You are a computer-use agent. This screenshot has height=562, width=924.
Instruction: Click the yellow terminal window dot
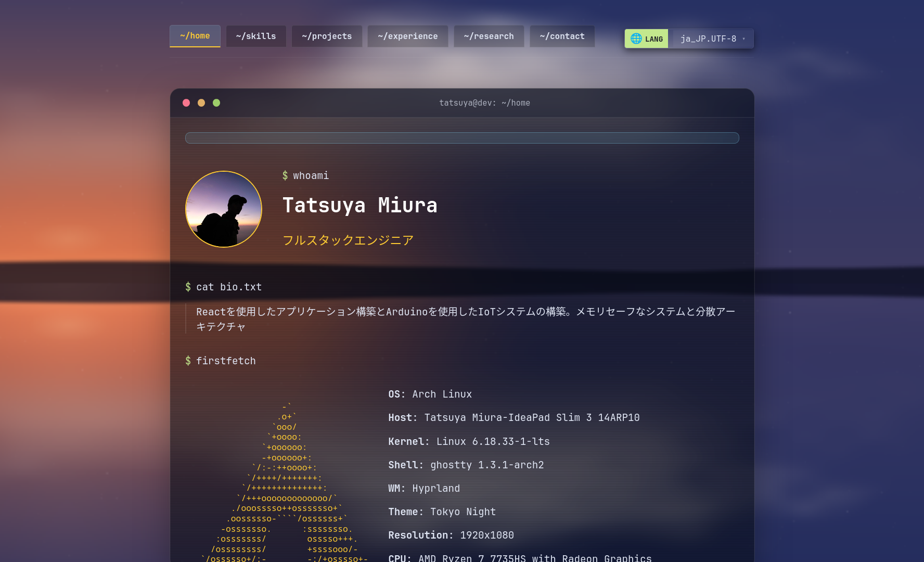(201, 103)
